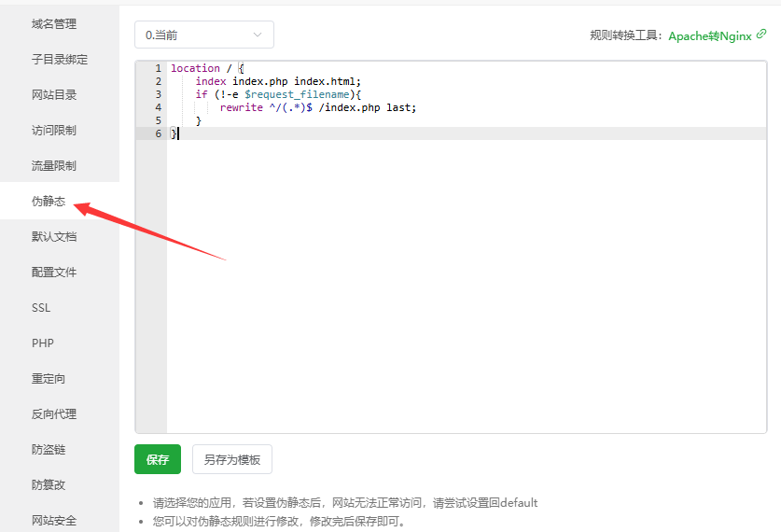Select the 网站目录 menu item
The height and width of the screenshot is (532, 781).
click(54, 95)
